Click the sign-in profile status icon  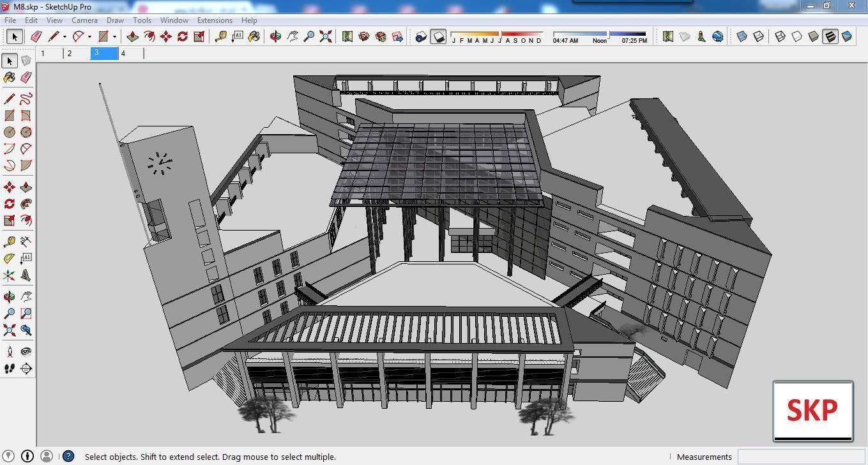[x=47, y=456]
